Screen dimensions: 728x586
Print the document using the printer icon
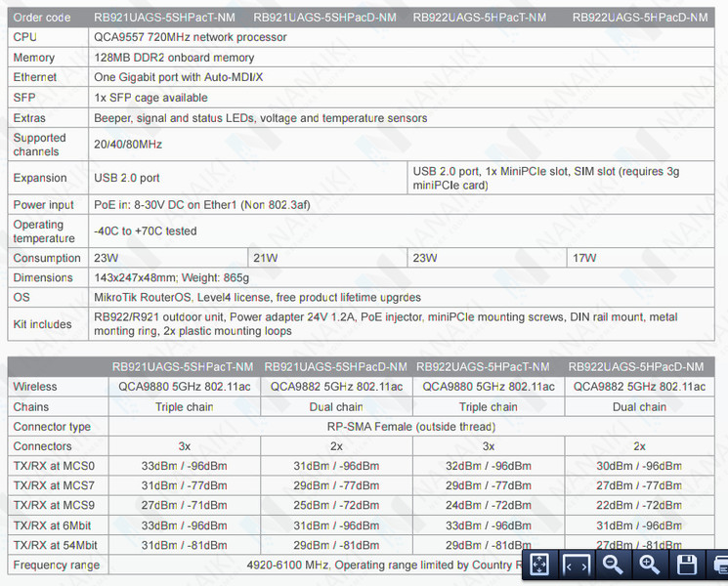coord(719,565)
